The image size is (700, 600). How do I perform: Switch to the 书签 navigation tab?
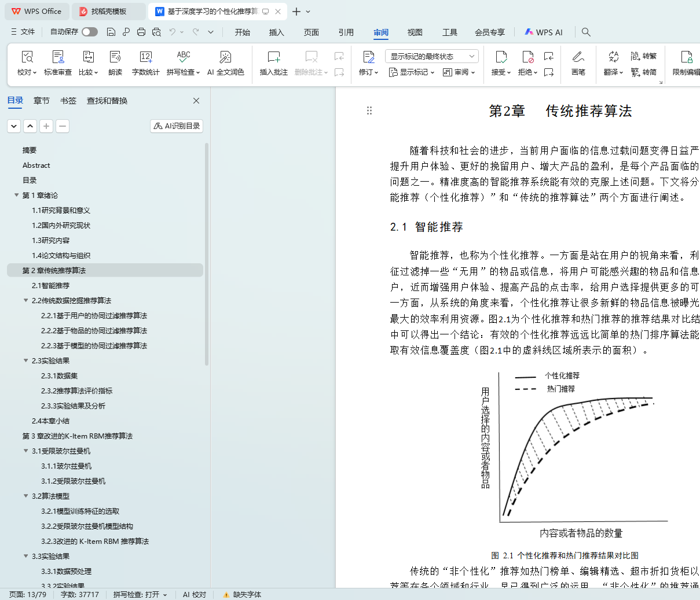point(68,101)
